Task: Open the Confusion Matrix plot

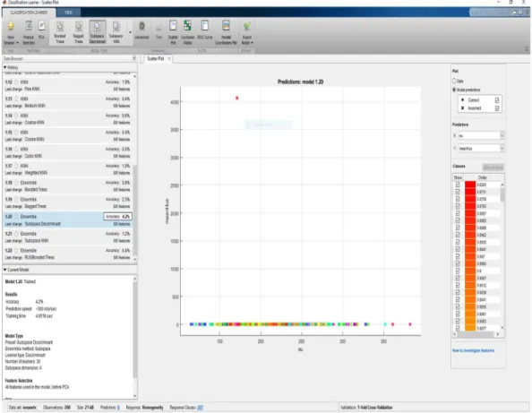Action: tap(187, 31)
